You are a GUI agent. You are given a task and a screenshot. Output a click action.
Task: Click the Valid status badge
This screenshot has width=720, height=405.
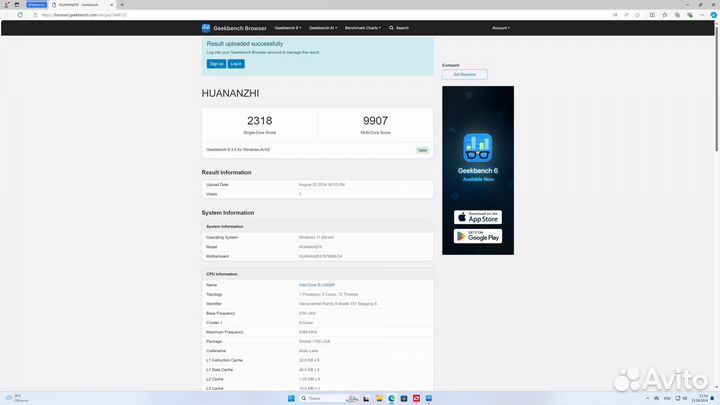(422, 150)
